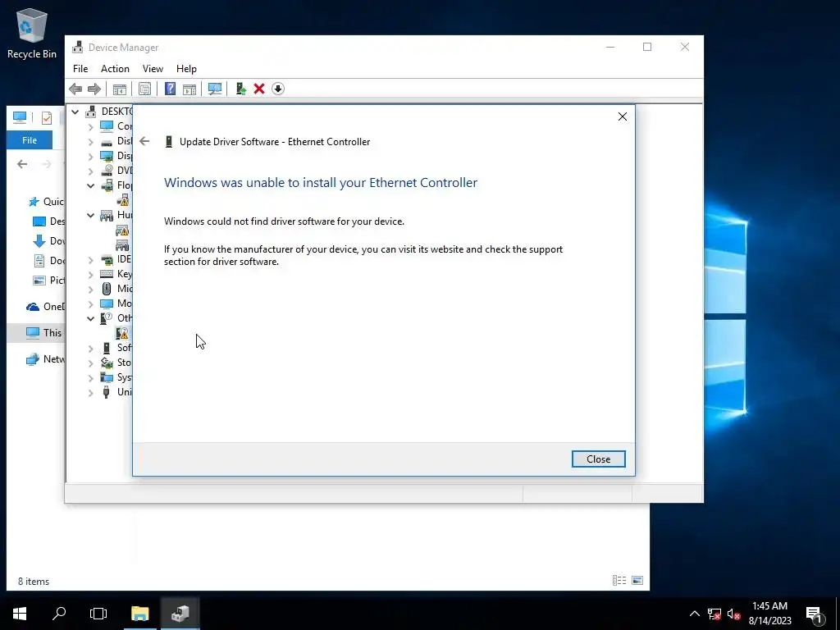This screenshot has height=630, width=840.
Task: Select the Keyboards category icon
Action: pyautogui.click(x=107, y=274)
